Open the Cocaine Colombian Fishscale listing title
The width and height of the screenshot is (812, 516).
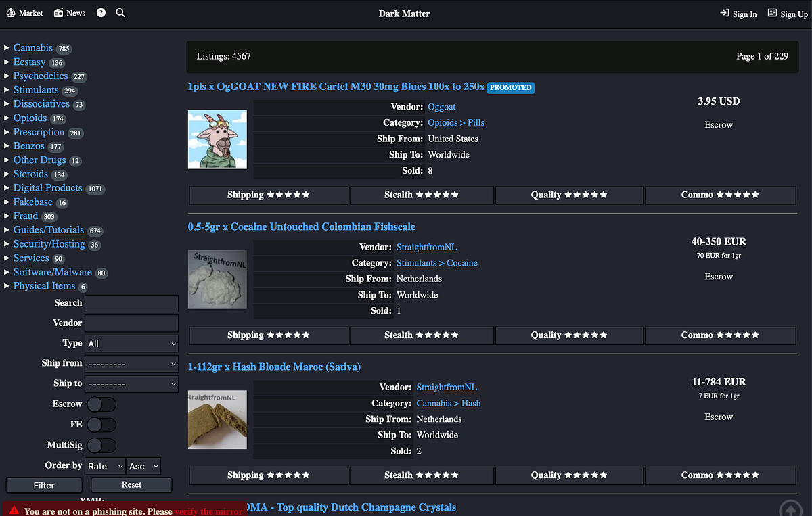tap(302, 227)
